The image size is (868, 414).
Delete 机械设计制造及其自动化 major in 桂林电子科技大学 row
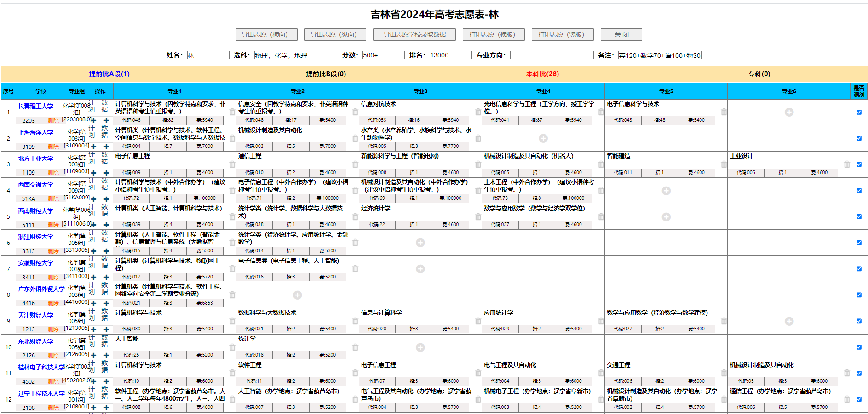click(x=847, y=373)
